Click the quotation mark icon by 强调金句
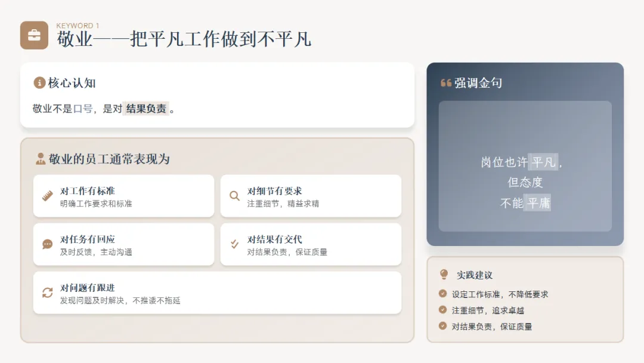This screenshot has height=363, width=644. (x=446, y=83)
